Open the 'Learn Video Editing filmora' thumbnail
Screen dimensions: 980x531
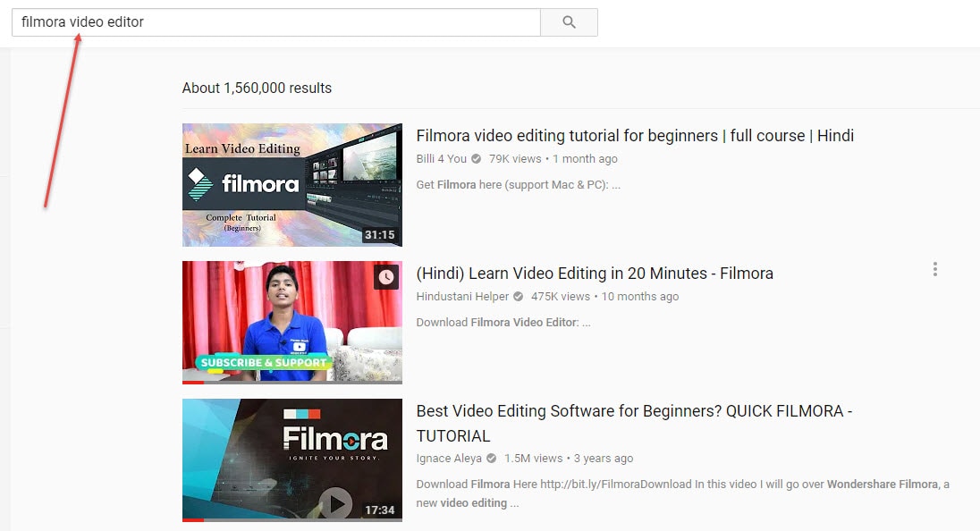[x=291, y=185]
